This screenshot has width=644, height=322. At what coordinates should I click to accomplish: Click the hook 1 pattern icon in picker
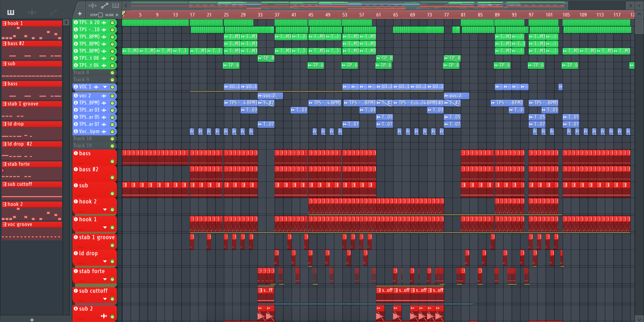coord(4,23)
